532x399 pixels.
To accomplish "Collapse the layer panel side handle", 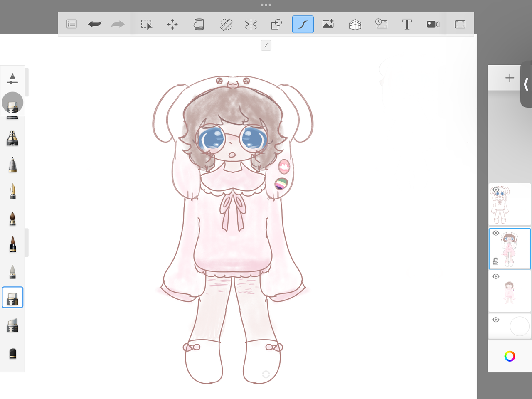I will pos(526,84).
